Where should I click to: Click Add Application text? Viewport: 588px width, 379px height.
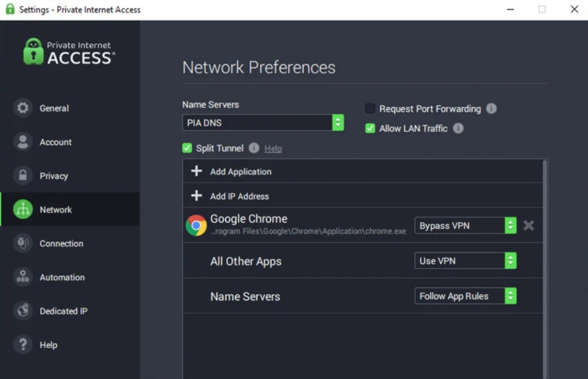tap(241, 172)
